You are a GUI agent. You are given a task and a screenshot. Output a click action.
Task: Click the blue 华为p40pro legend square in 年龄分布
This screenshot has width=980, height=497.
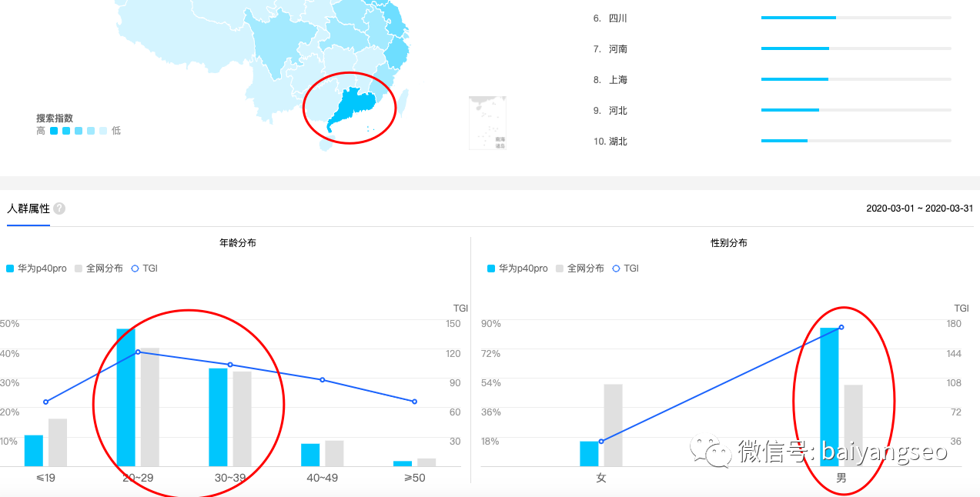point(8,268)
